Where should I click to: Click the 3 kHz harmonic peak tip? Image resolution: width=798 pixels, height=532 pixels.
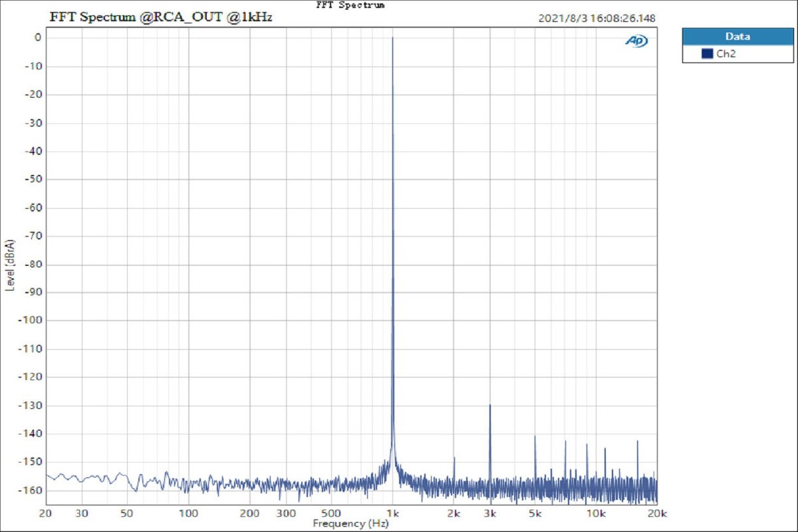490,405
